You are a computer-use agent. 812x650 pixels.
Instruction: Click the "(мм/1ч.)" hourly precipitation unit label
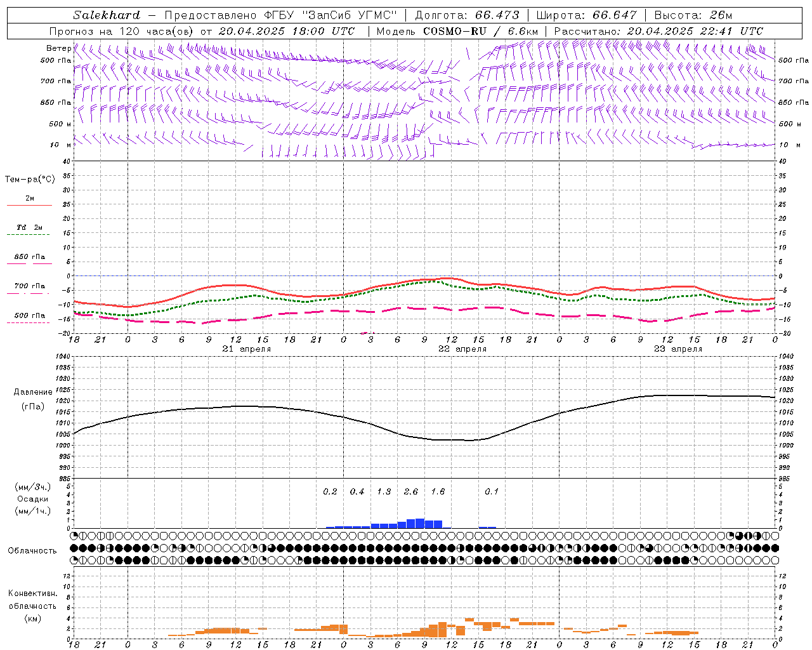(x=33, y=511)
